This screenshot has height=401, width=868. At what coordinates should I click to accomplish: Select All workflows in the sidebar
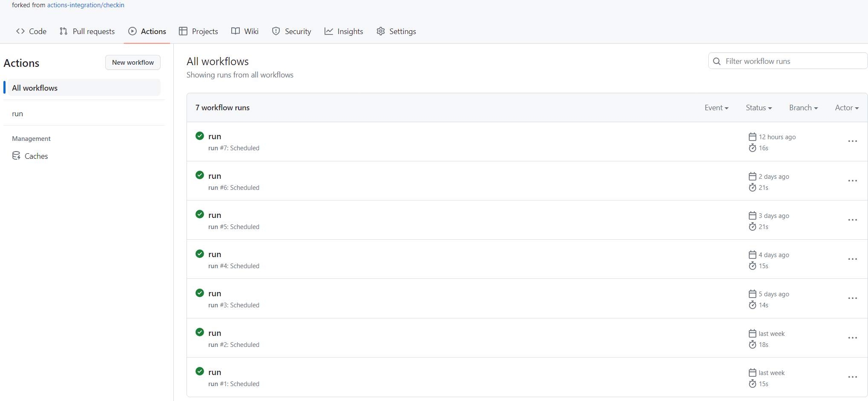pyautogui.click(x=34, y=87)
